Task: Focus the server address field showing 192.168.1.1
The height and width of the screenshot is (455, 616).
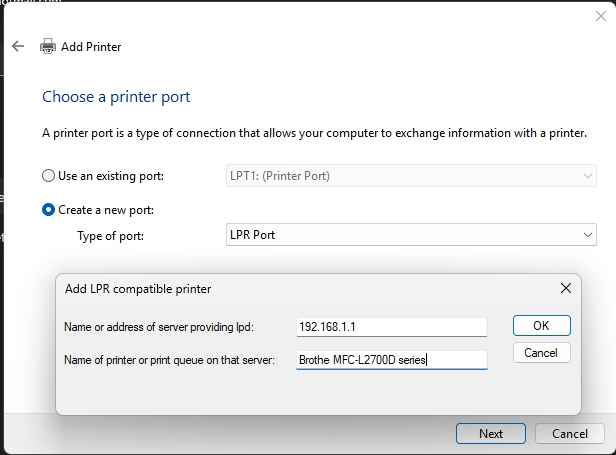Action: tap(392, 327)
